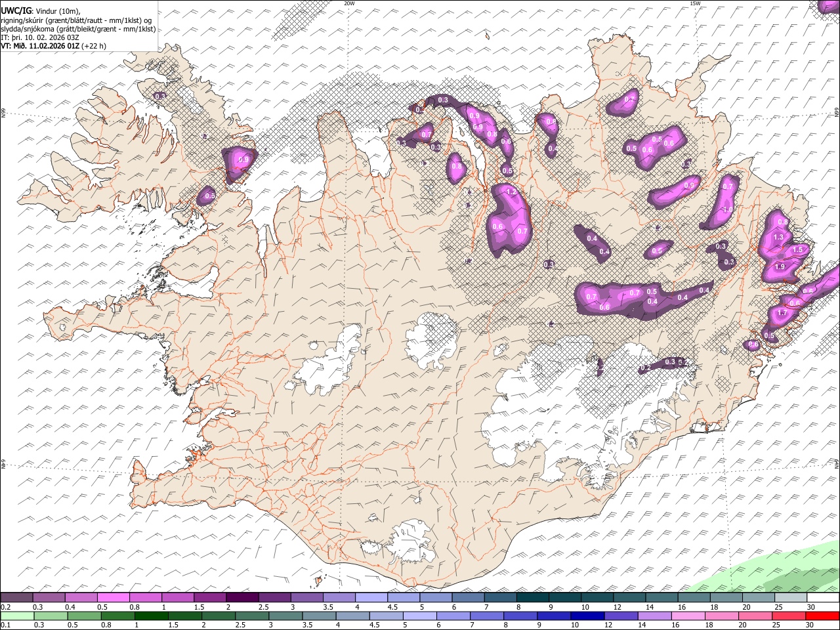
Task: Select the darkest green rain swatch at 1
Action: pos(152,616)
